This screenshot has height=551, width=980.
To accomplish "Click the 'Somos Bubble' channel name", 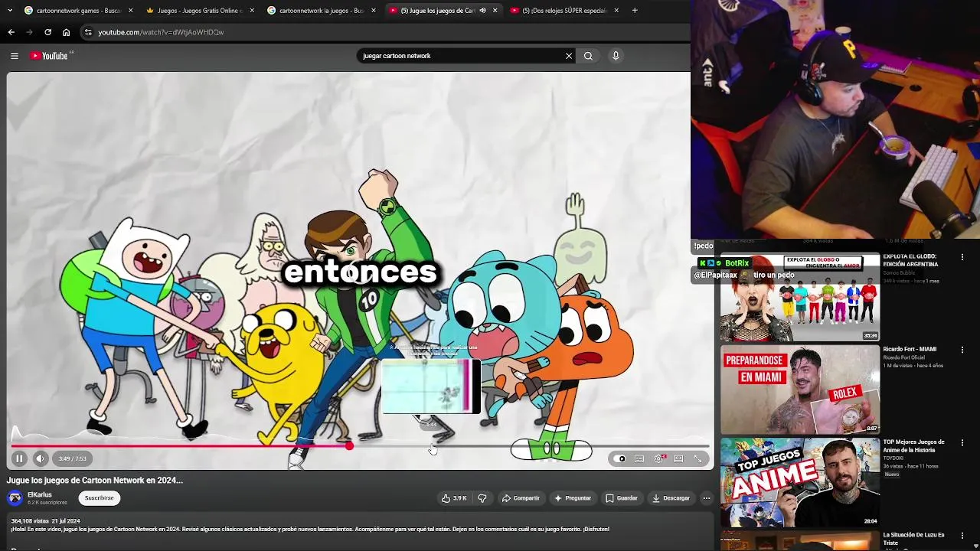I will (x=899, y=272).
